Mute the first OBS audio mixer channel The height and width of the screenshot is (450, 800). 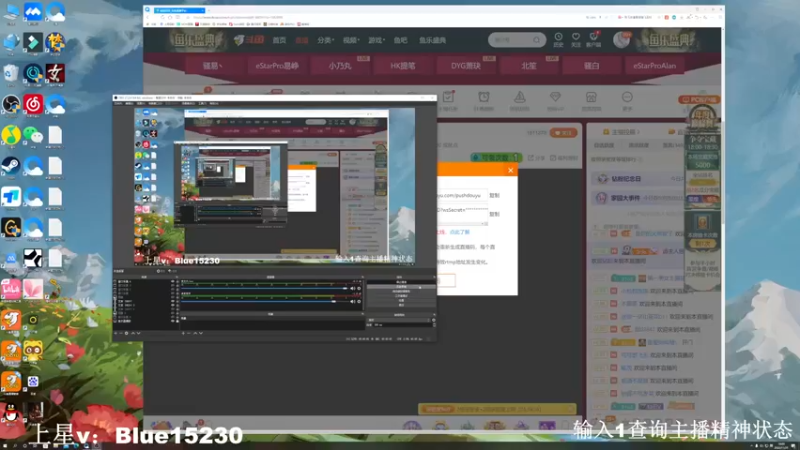(x=353, y=288)
